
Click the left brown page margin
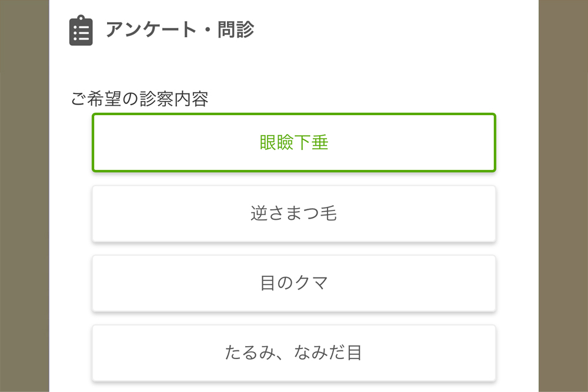[24, 196]
